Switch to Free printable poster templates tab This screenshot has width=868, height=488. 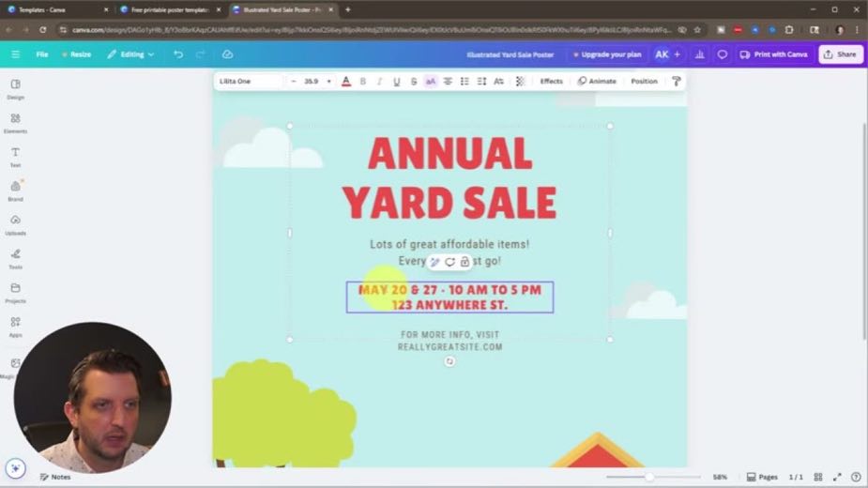[170, 10]
